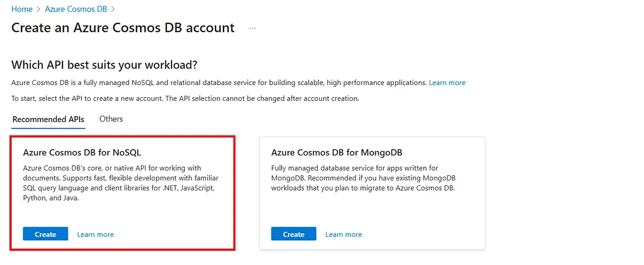Open the ellipsis menu beside page title
Screen dimensions: 644x265
point(252,28)
